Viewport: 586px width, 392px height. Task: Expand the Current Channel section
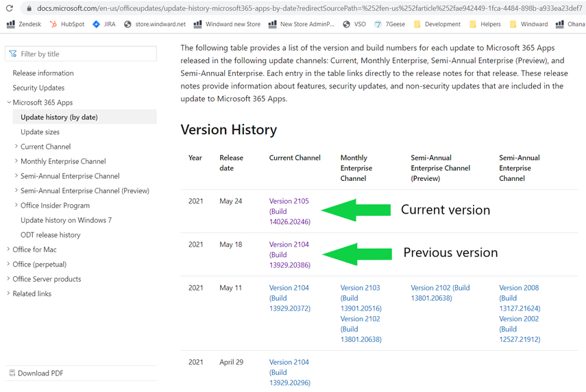[16, 147]
